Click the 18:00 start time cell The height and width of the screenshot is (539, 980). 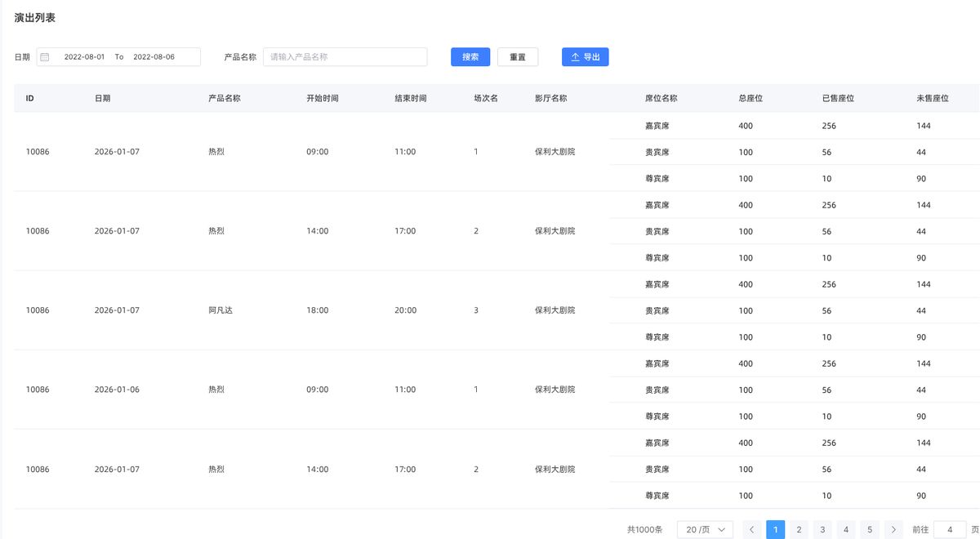(318, 310)
